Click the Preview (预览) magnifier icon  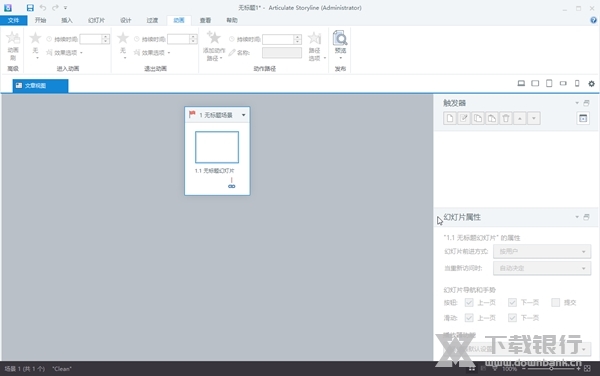click(x=340, y=38)
